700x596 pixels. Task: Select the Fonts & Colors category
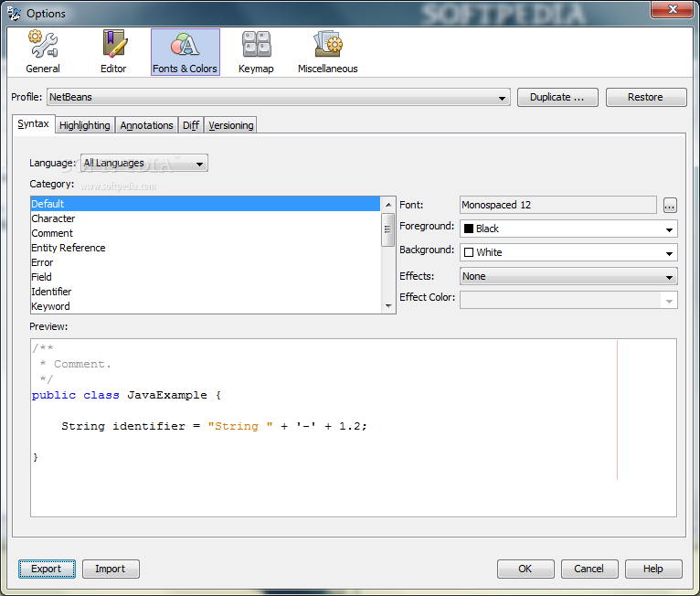click(185, 52)
